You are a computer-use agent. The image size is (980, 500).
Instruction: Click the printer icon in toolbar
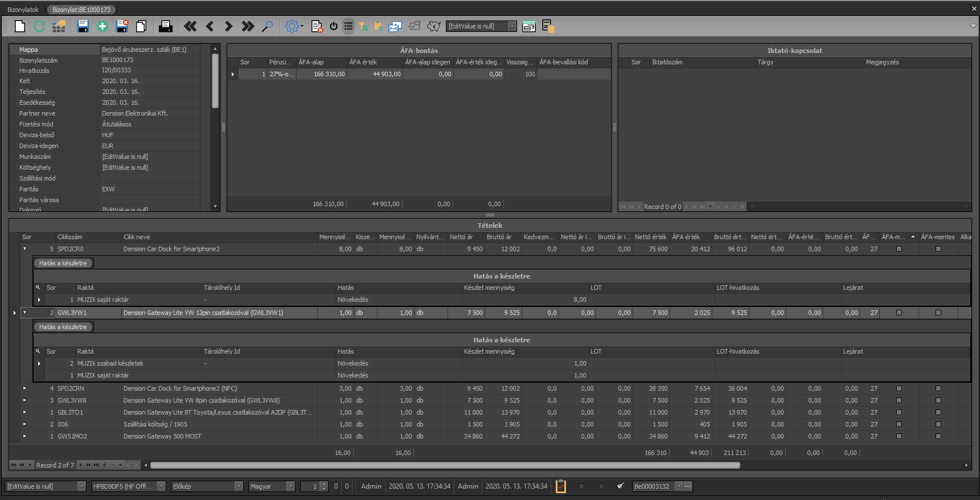(x=166, y=26)
